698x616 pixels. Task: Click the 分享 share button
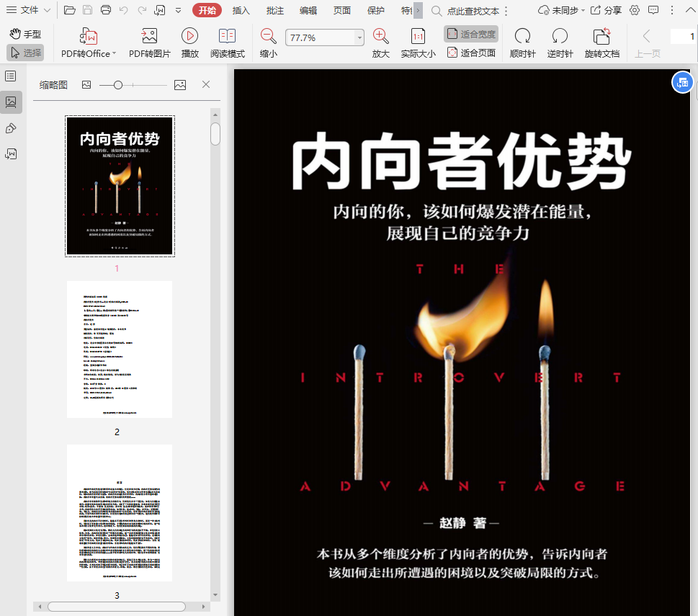tap(606, 10)
